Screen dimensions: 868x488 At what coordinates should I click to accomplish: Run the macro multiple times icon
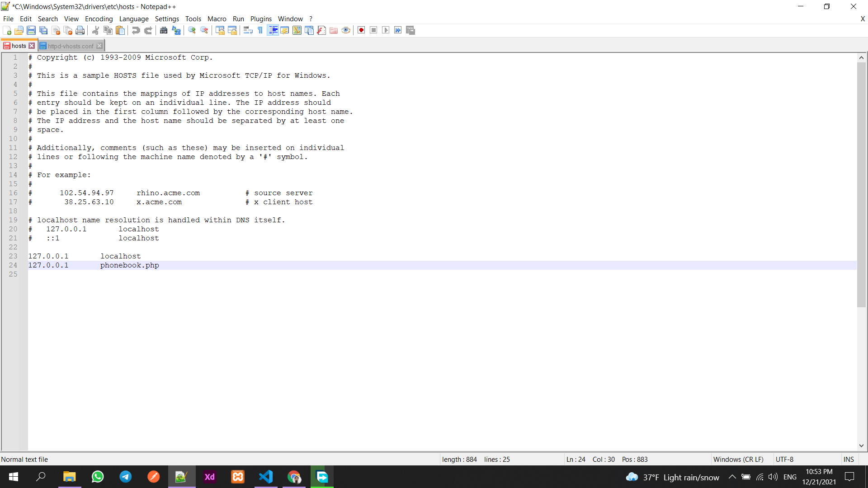[398, 30]
